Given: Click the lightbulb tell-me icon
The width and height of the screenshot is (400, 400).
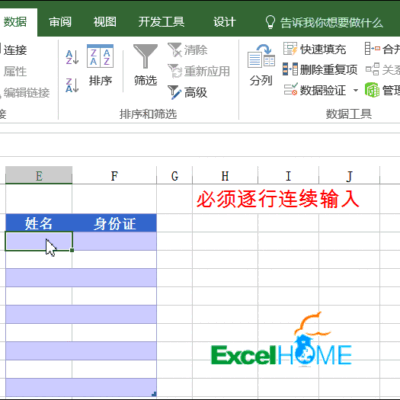Looking at the screenshot, I should tap(270, 22).
